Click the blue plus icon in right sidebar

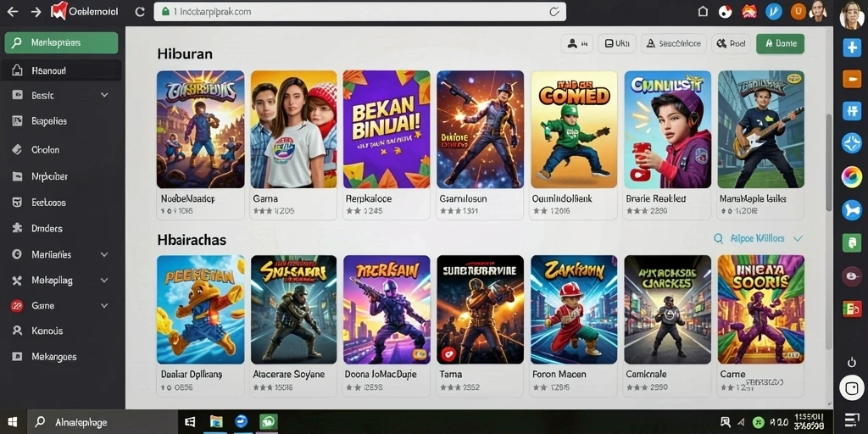point(851,47)
